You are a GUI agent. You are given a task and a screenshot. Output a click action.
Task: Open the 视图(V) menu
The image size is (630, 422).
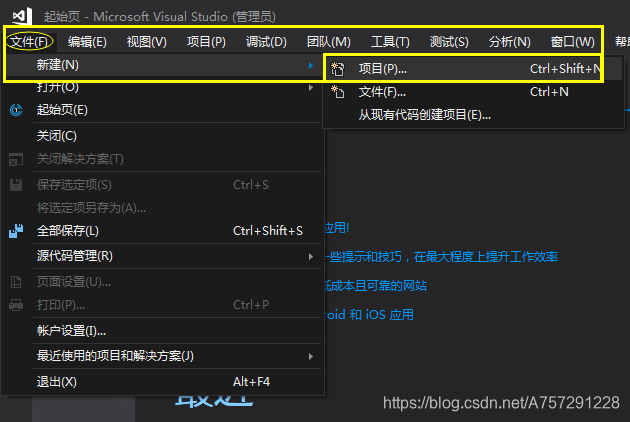pos(147,41)
